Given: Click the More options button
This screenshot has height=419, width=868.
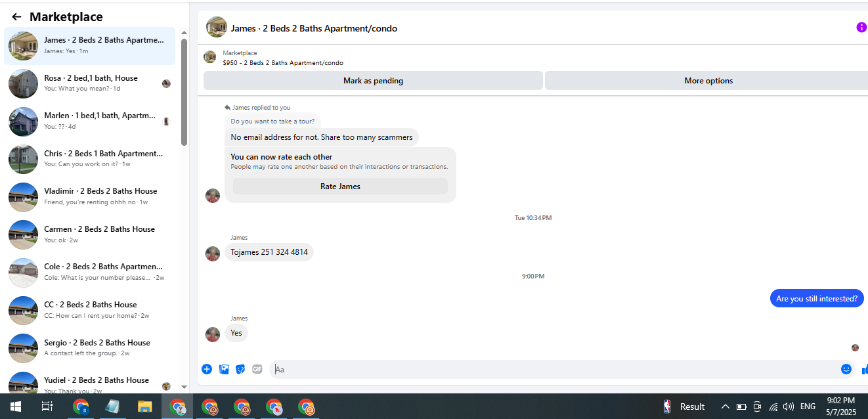Looking at the screenshot, I should click(x=708, y=81).
